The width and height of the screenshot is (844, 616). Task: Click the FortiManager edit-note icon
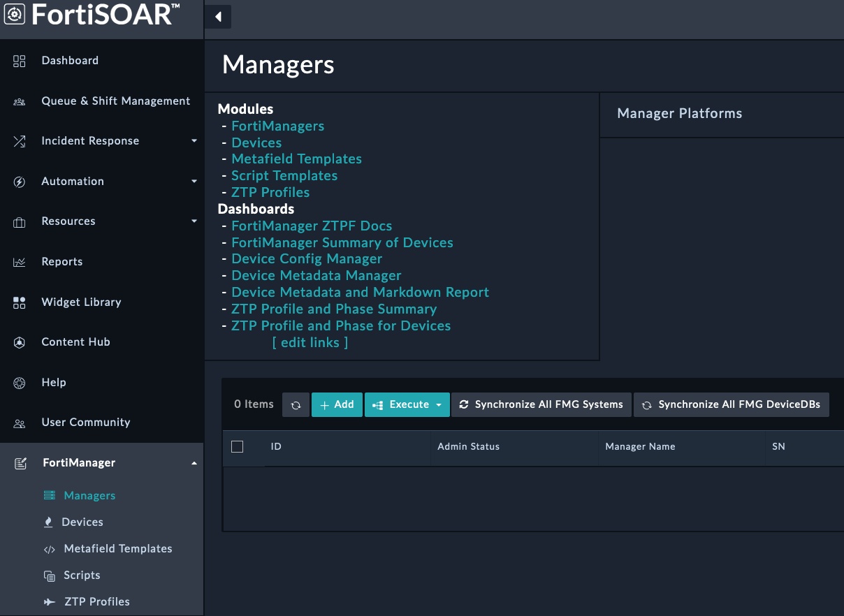click(21, 463)
